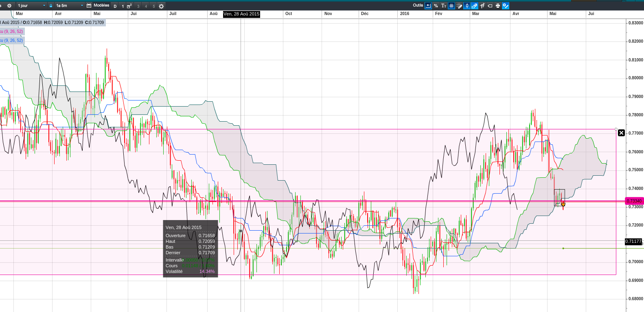This screenshot has width=644, height=312.
Task: Click the 'Volatilité 14.34%' tooltip row
Action: pyautogui.click(x=190, y=271)
